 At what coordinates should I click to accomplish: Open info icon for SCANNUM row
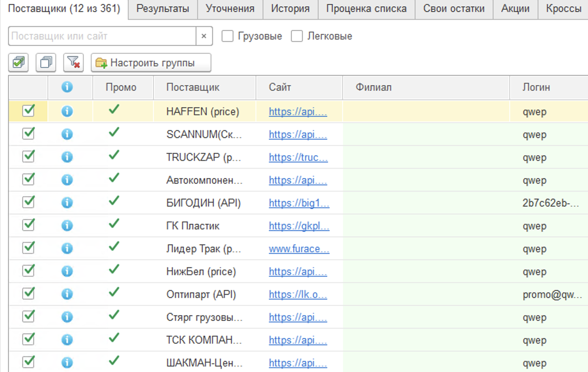click(x=67, y=134)
